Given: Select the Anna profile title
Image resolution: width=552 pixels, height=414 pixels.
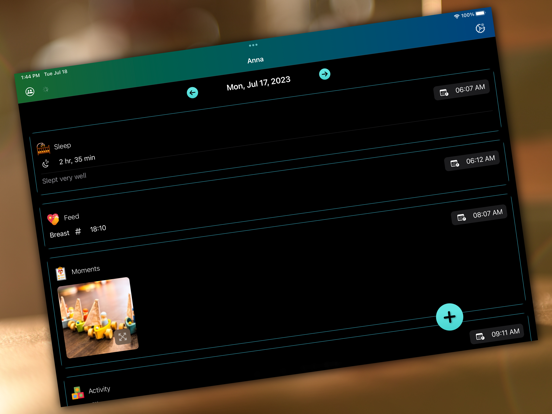Looking at the screenshot, I should [256, 60].
